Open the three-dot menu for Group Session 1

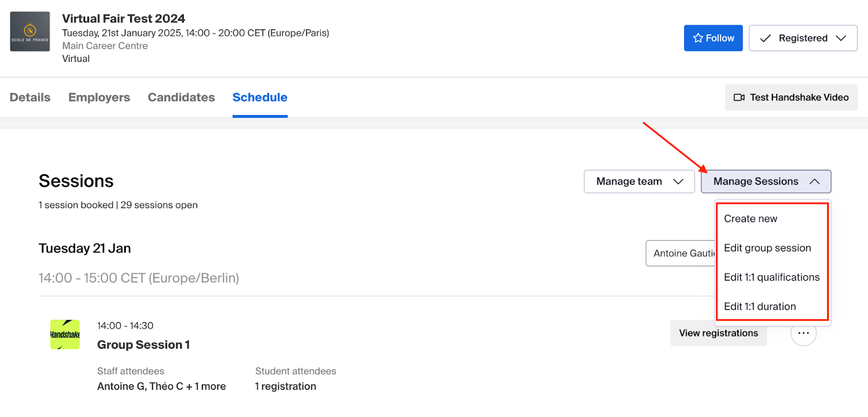803,333
